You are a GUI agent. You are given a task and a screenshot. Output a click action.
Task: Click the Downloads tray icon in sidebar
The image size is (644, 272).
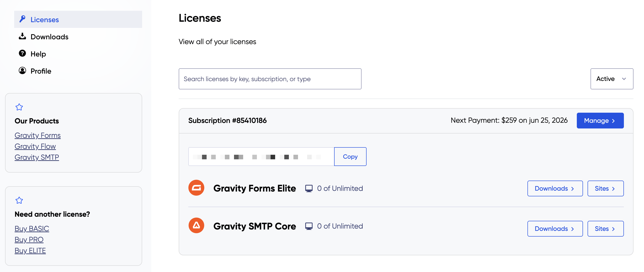22,37
